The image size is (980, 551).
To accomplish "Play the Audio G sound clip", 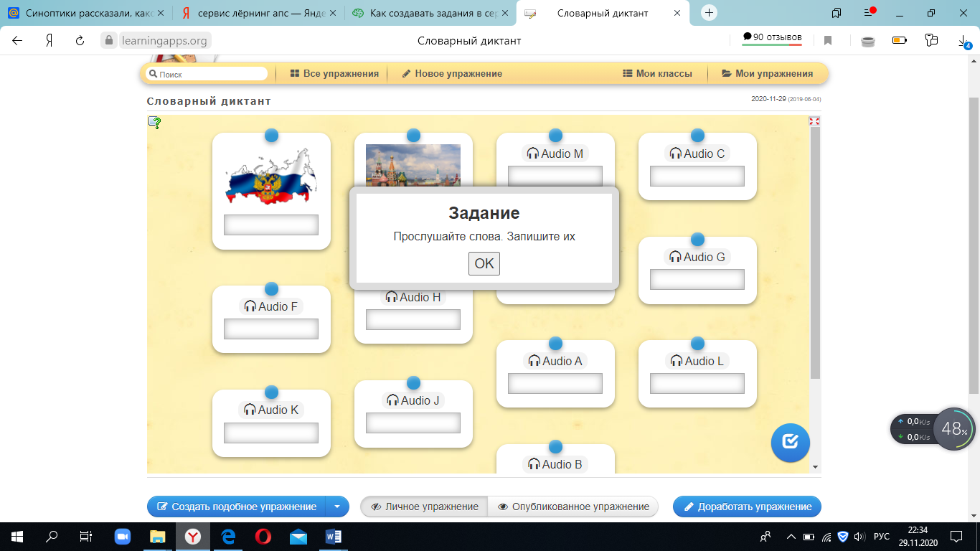I will tap(697, 257).
